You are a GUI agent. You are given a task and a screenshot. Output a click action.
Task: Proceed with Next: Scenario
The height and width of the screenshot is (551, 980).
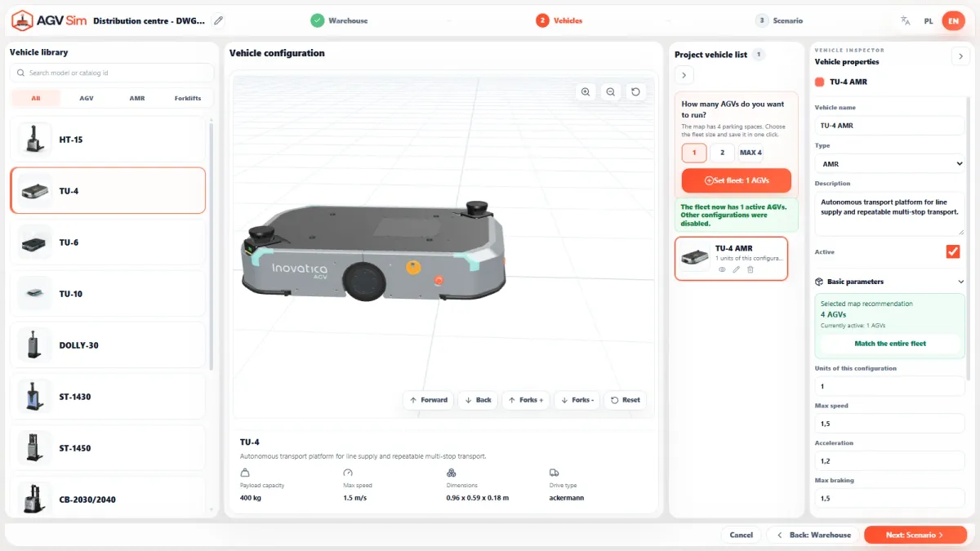coord(915,535)
